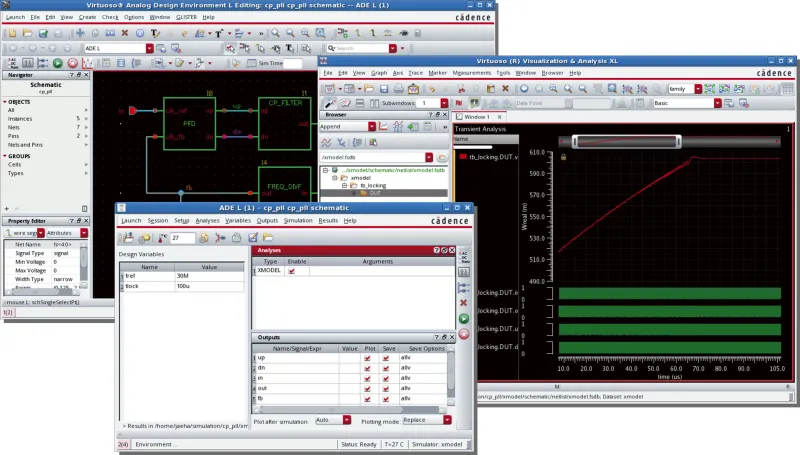
Task: Click green Netlist and Run icon in ADE L sidebar
Action: pos(463,319)
